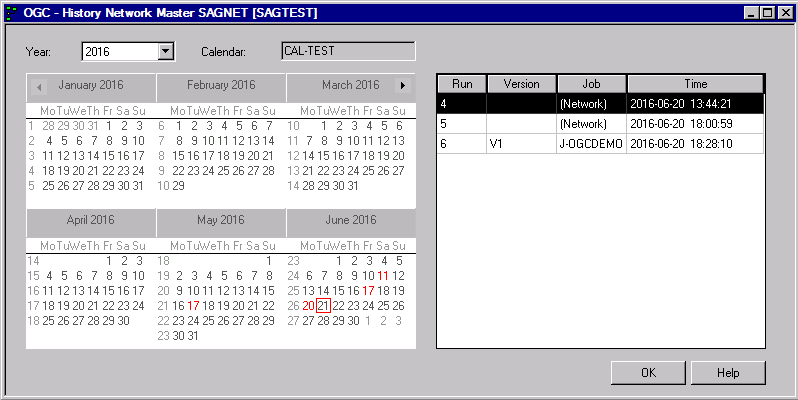The width and height of the screenshot is (798, 400).
Task: Select March 14 in the calendar
Action: [x=308, y=156]
